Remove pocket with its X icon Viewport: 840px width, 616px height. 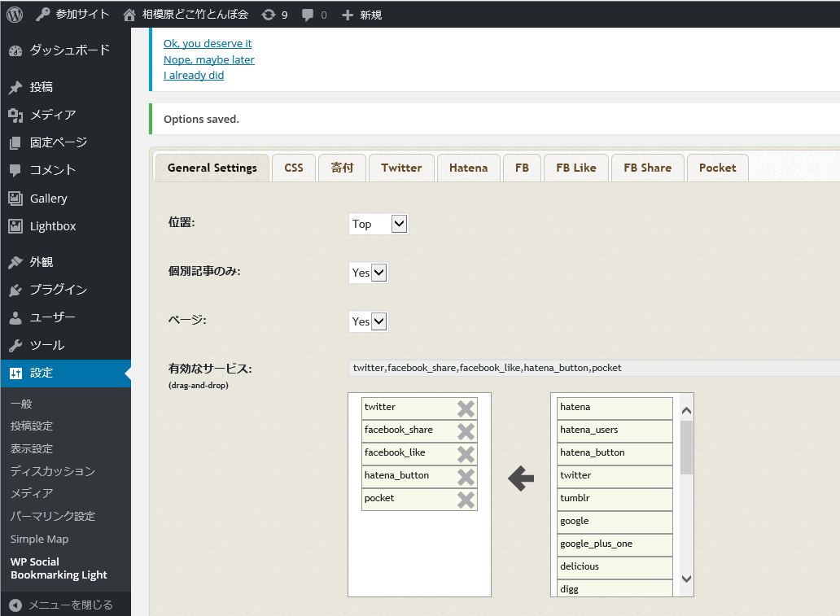pos(466,500)
